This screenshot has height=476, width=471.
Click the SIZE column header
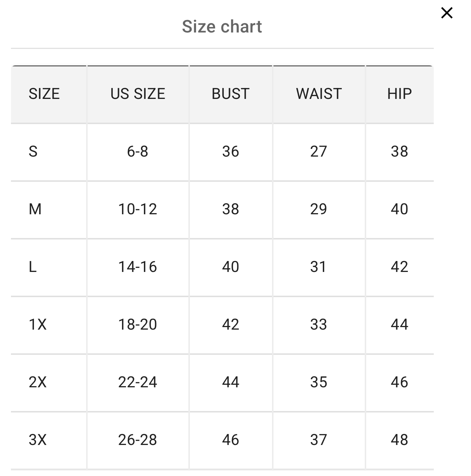(44, 94)
